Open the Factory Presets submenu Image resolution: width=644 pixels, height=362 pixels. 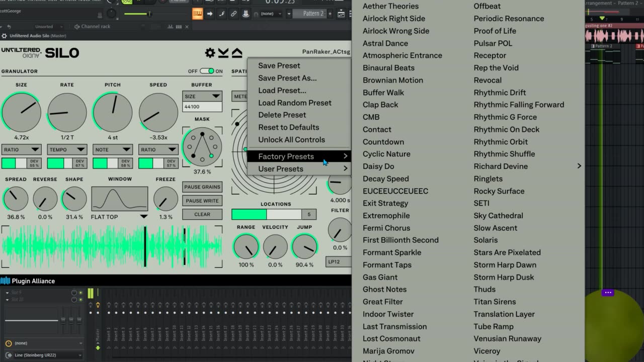coord(299,156)
